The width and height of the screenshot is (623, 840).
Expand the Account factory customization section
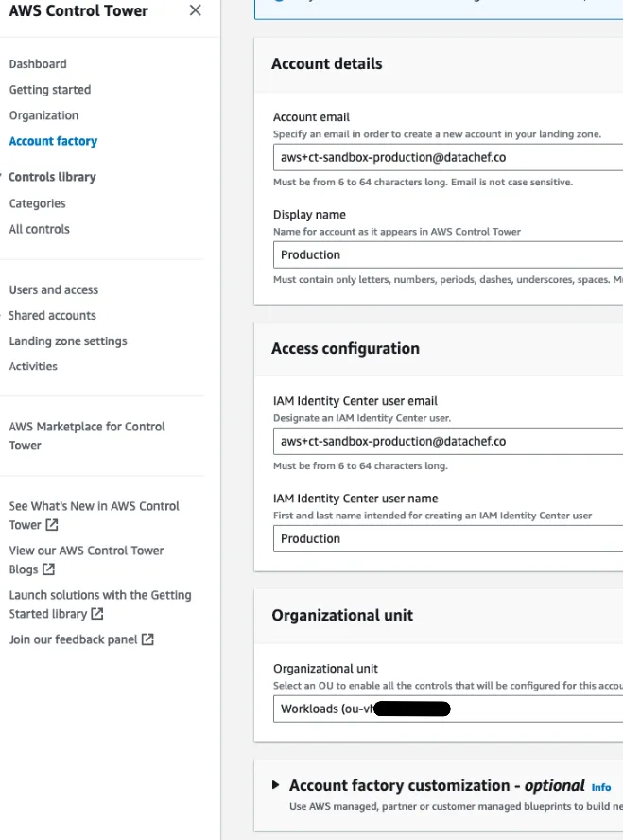[275, 785]
